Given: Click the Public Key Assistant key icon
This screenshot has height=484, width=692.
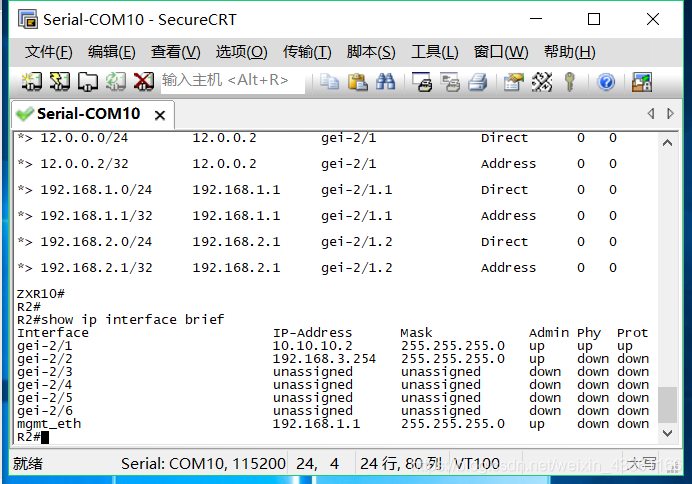Looking at the screenshot, I should [x=570, y=82].
